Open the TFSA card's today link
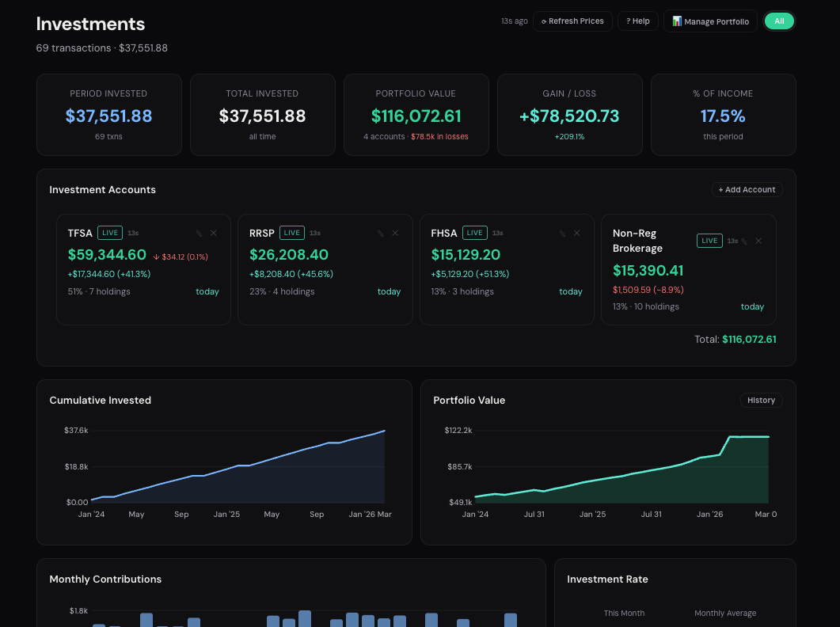Viewport: 840px width, 627px height. tap(207, 291)
